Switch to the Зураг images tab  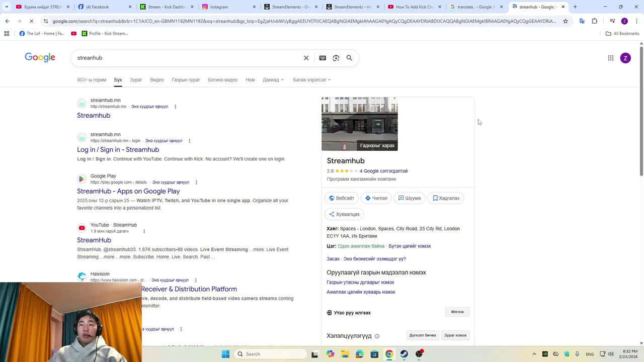click(136, 80)
